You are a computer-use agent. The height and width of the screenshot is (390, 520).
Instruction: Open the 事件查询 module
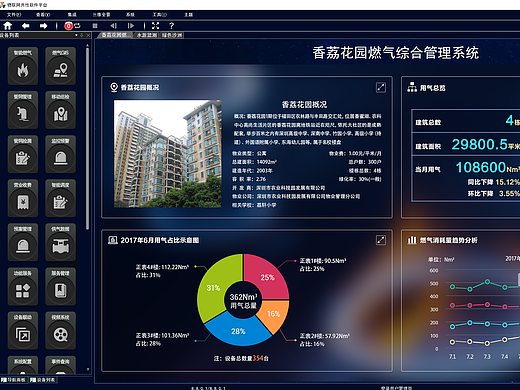click(61, 365)
